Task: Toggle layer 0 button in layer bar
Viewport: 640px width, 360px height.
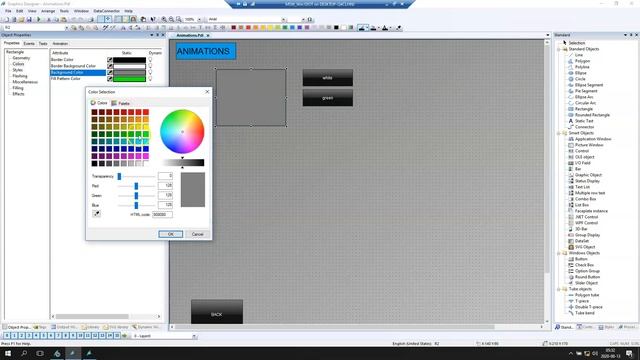Action: [x=7, y=336]
